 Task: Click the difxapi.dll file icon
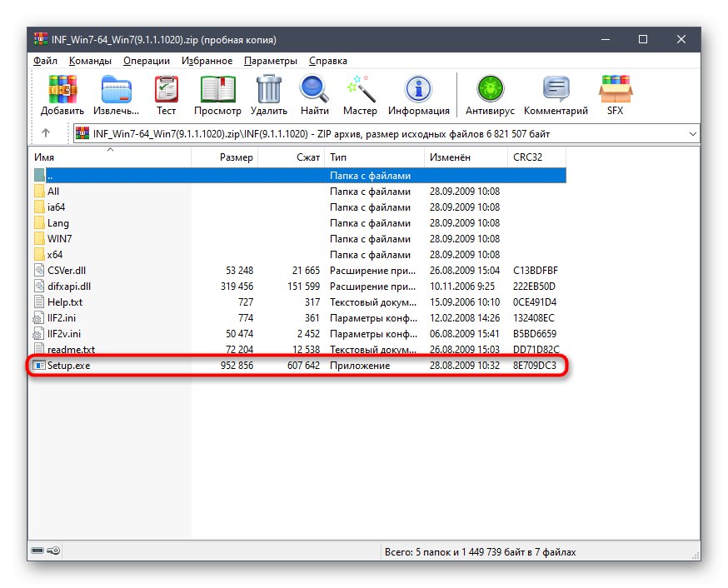pyautogui.click(x=39, y=286)
